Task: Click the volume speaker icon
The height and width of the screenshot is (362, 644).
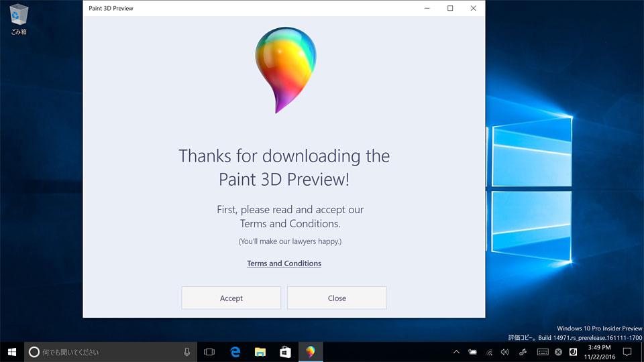Action: [x=505, y=352]
